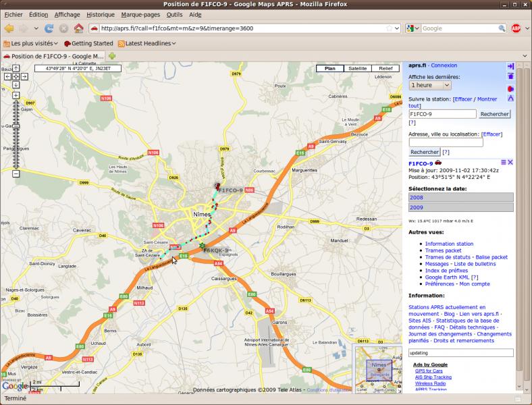Open back-forward history dropdown arrow
This screenshot has width=532, height=405.
[36, 28]
